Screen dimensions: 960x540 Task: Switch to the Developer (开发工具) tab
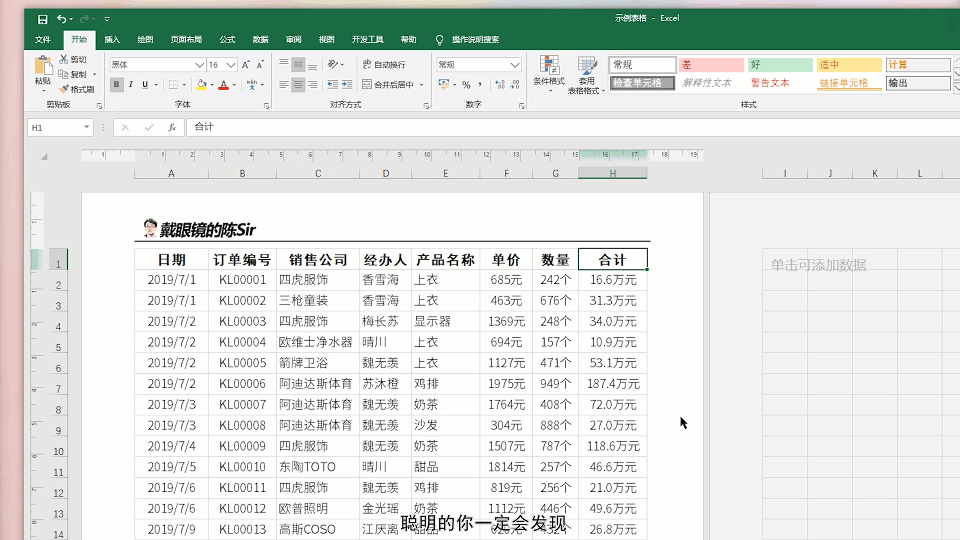point(367,40)
